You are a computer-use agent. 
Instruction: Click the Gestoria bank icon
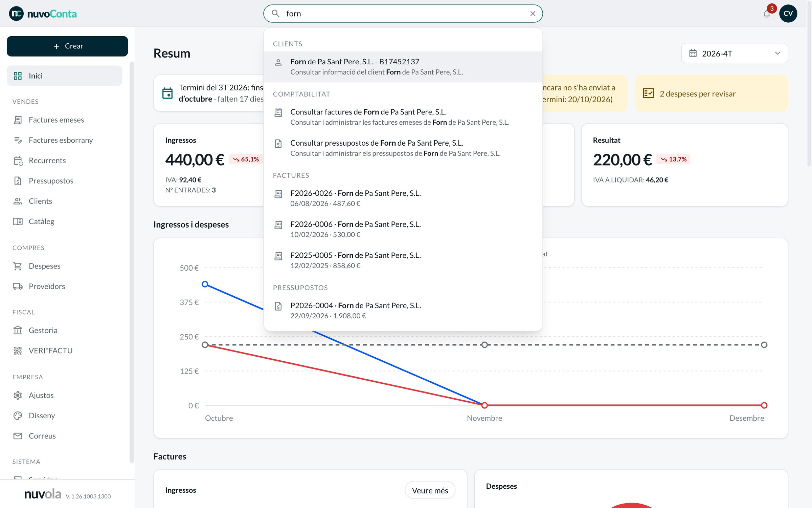coord(18,330)
